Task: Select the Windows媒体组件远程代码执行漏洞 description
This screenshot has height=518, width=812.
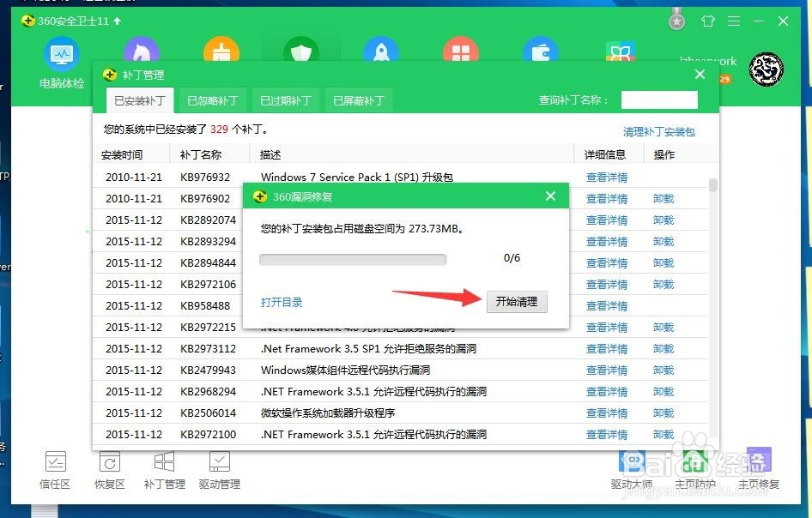Action: click(x=345, y=370)
